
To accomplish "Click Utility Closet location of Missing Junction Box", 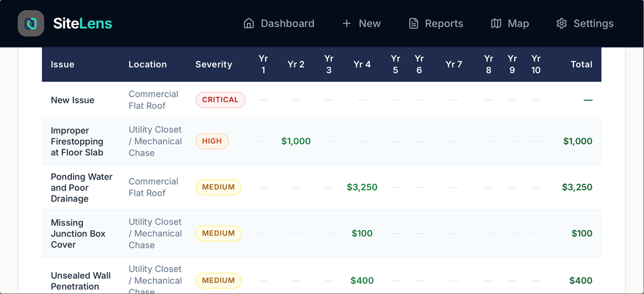I will (155, 233).
